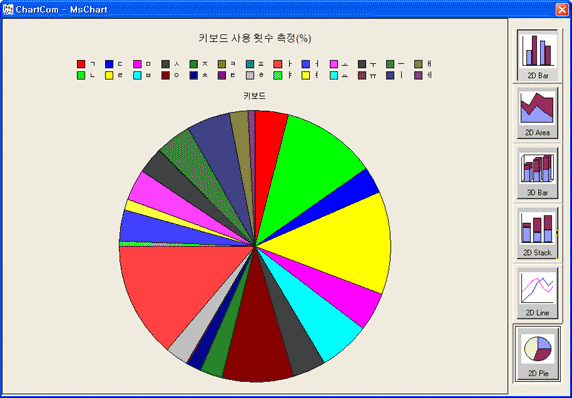Select the navy legend swatch for ㅊ

click(194, 76)
